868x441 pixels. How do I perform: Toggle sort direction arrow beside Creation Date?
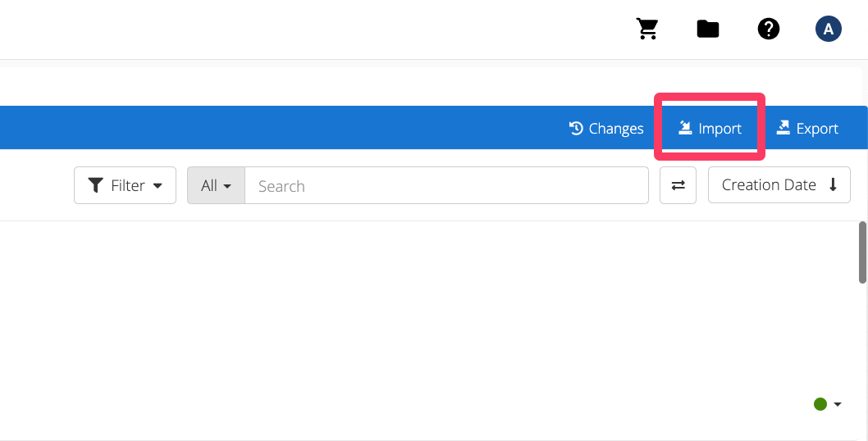tap(833, 184)
